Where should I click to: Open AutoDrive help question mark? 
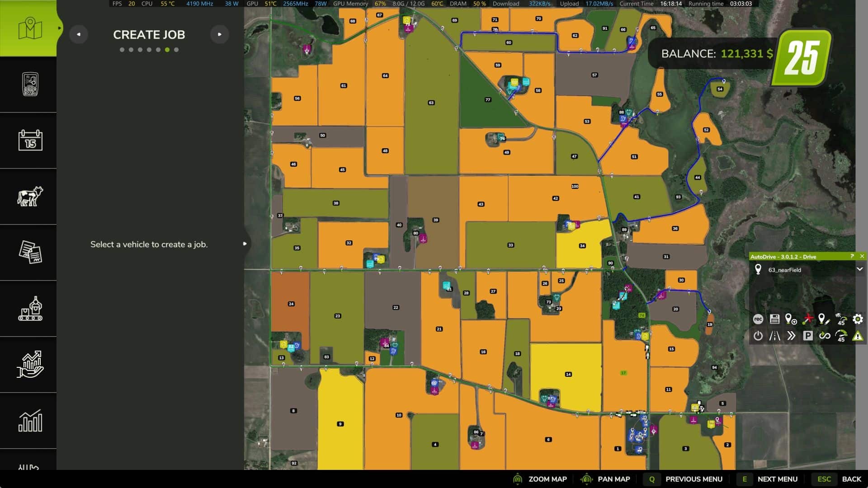[852, 256]
